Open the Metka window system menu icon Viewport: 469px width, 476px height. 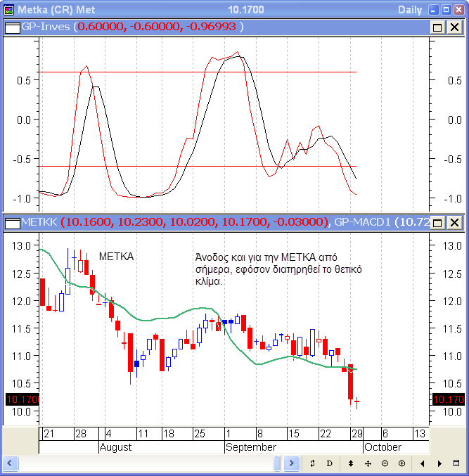coord(8,10)
